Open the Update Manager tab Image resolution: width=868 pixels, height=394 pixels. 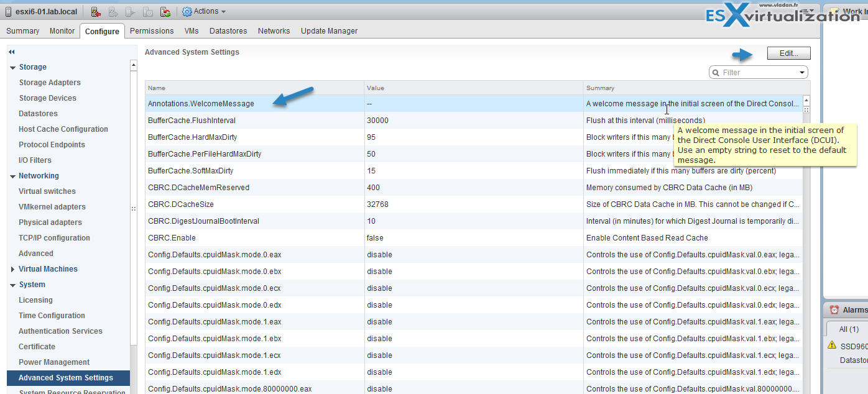coord(329,31)
